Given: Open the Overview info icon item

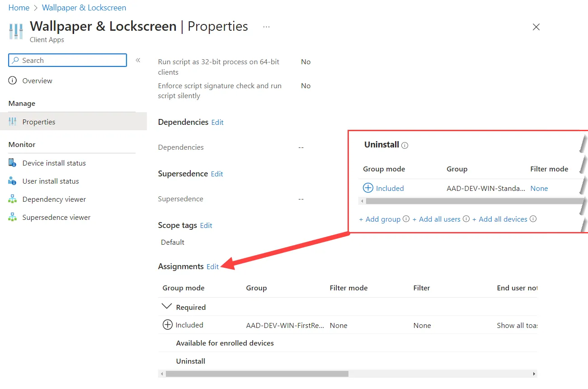Looking at the screenshot, I should pyautogui.click(x=13, y=81).
